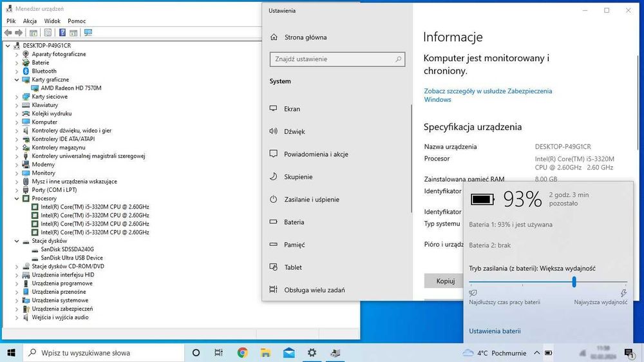Screen dimensions: 644x362
Task: Expand the Aparaty fotograficzne category
Action: (17, 54)
